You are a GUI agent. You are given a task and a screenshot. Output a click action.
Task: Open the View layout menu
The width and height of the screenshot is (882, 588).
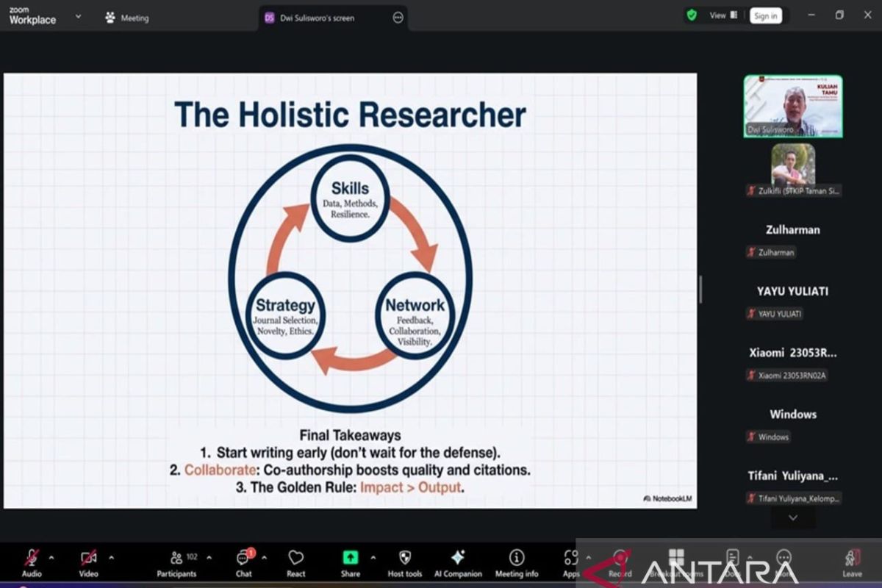coord(723,15)
